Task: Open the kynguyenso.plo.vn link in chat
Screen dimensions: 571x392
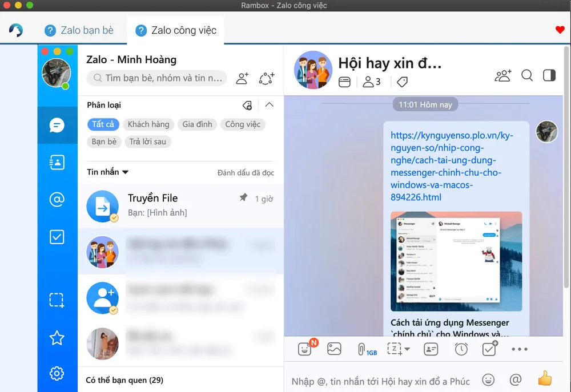Action: click(x=452, y=166)
